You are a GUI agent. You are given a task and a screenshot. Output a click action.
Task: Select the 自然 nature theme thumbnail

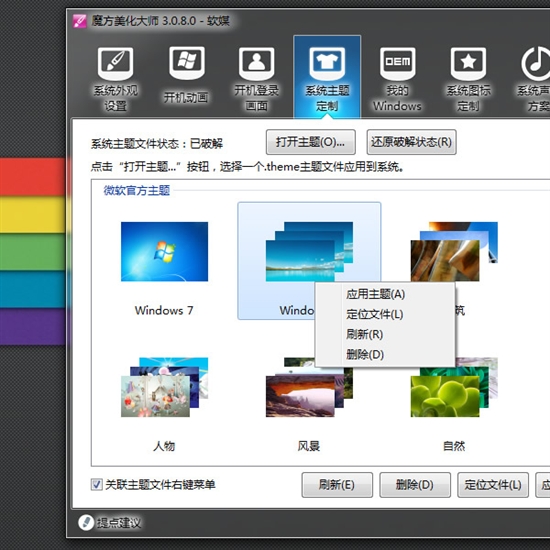coord(454,387)
